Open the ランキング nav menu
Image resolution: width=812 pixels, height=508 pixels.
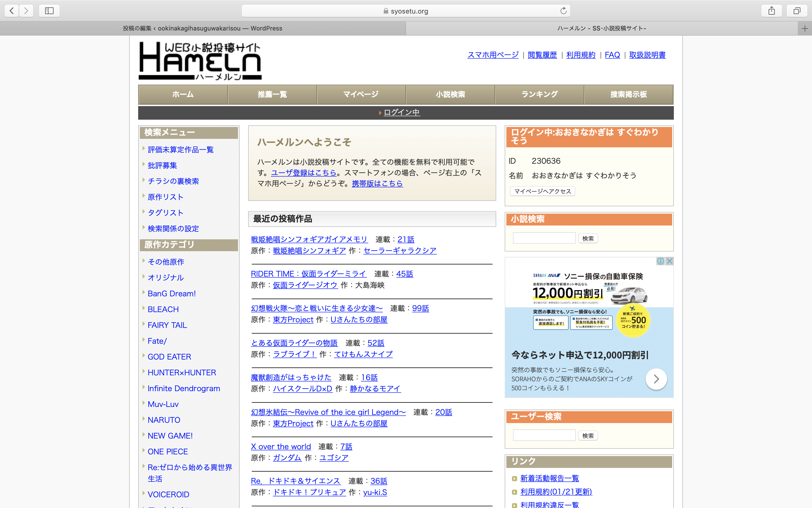[x=539, y=95]
